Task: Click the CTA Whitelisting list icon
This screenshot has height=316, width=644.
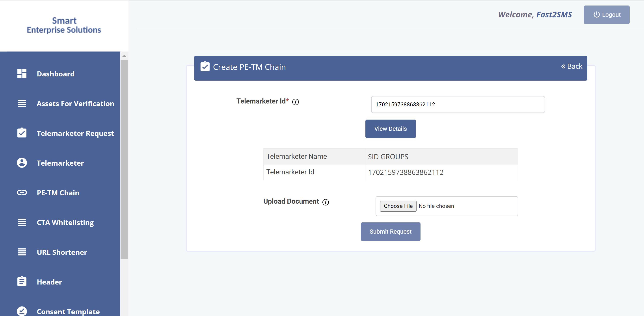Action: 22,222
